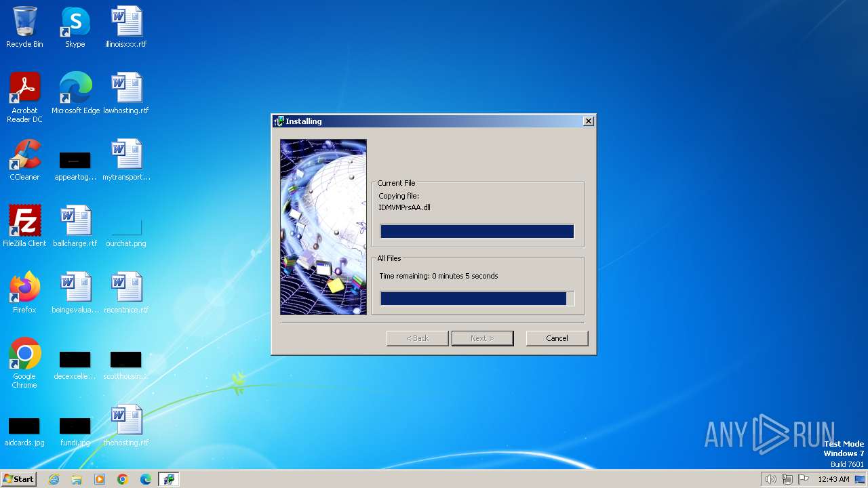
Task: Open the Start menu
Action: click(19, 479)
